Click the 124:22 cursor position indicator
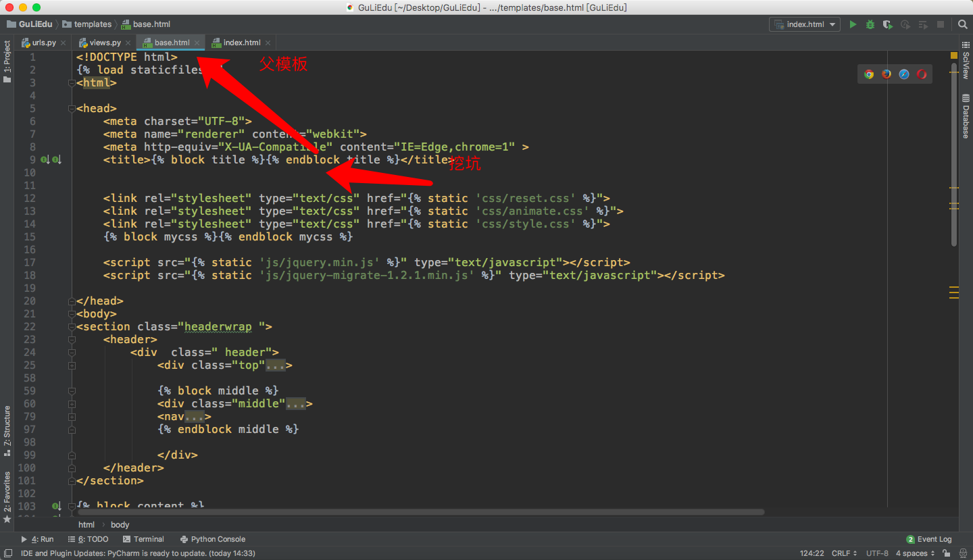 (812, 553)
